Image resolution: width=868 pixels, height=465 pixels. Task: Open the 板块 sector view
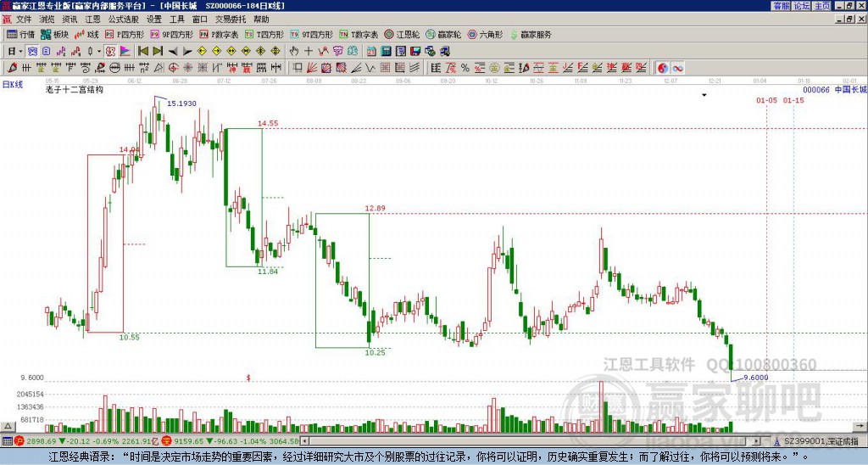(x=55, y=34)
